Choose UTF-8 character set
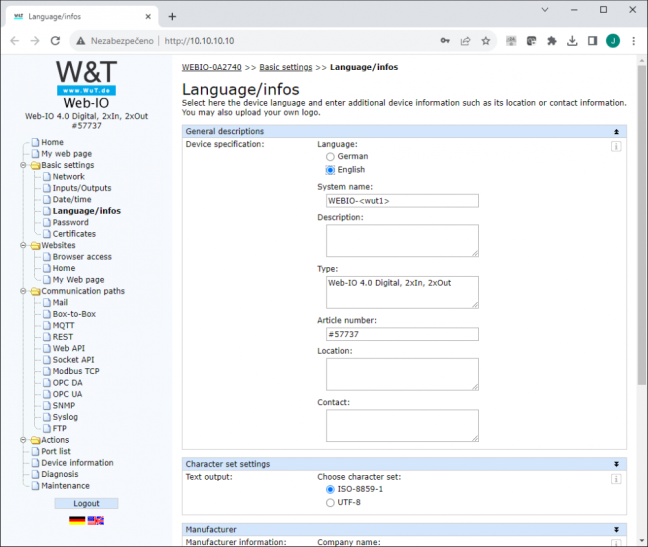The height and width of the screenshot is (547, 648). pos(330,503)
